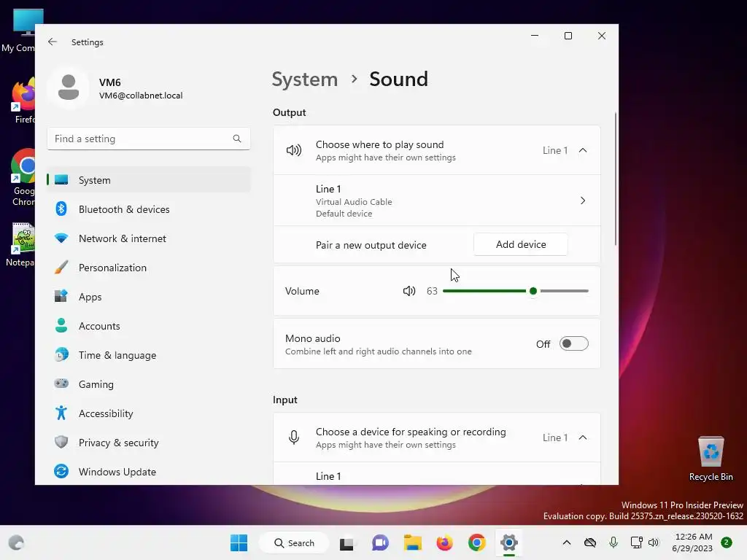747x560 pixels.
Task: Open the Windows Start button
Action: pos(239,542)
